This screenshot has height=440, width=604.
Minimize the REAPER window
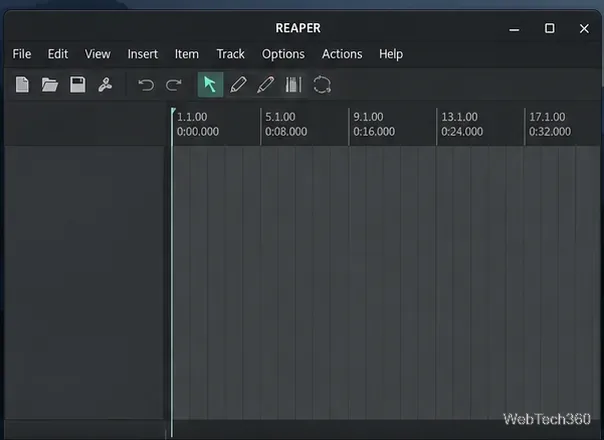tap(514, 29)
